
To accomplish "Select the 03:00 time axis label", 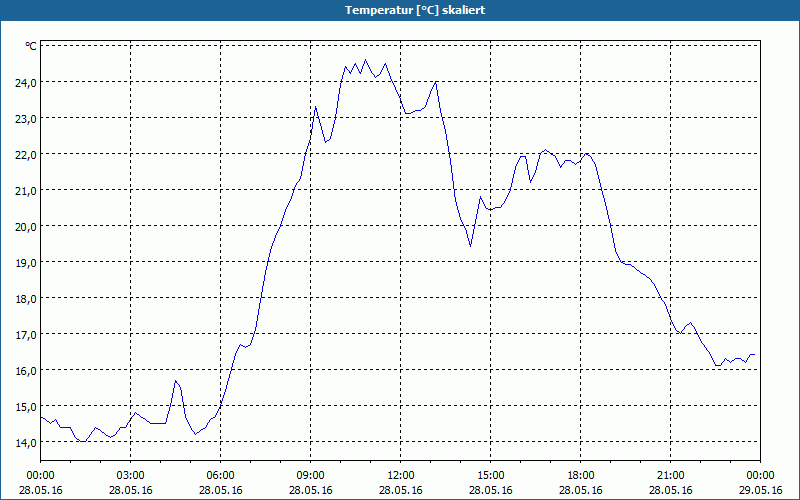I will point(131,476).
